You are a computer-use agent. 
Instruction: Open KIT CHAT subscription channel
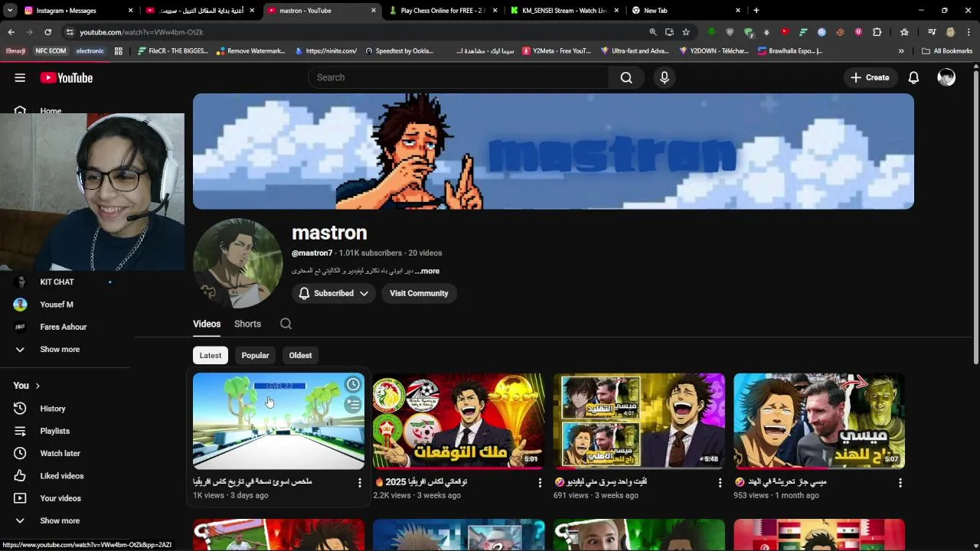(57, 282)
